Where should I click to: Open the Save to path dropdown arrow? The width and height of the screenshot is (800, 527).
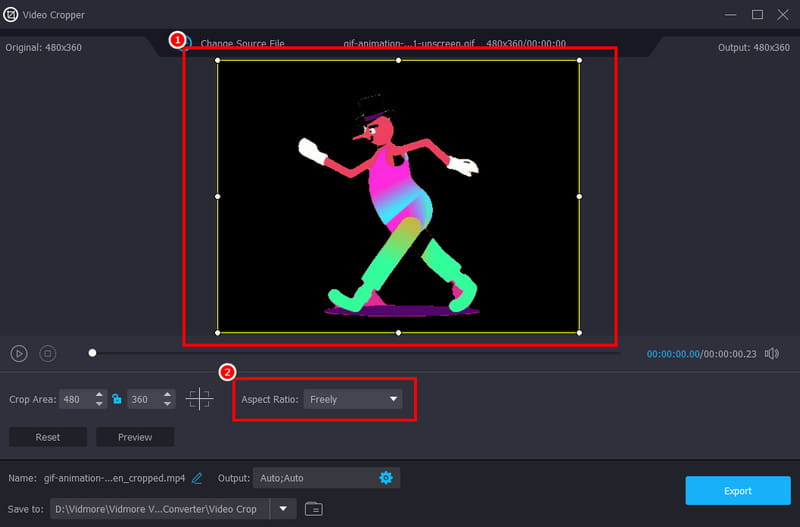(283, 509)
